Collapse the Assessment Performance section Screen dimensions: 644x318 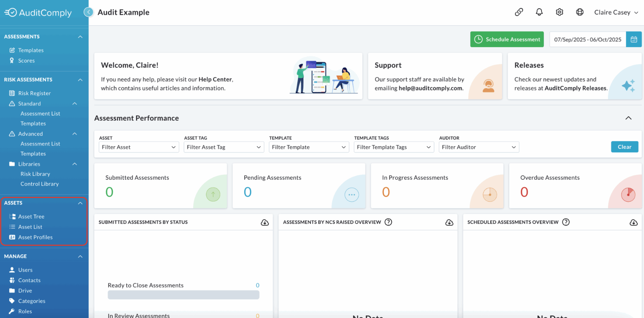[628, 118]
